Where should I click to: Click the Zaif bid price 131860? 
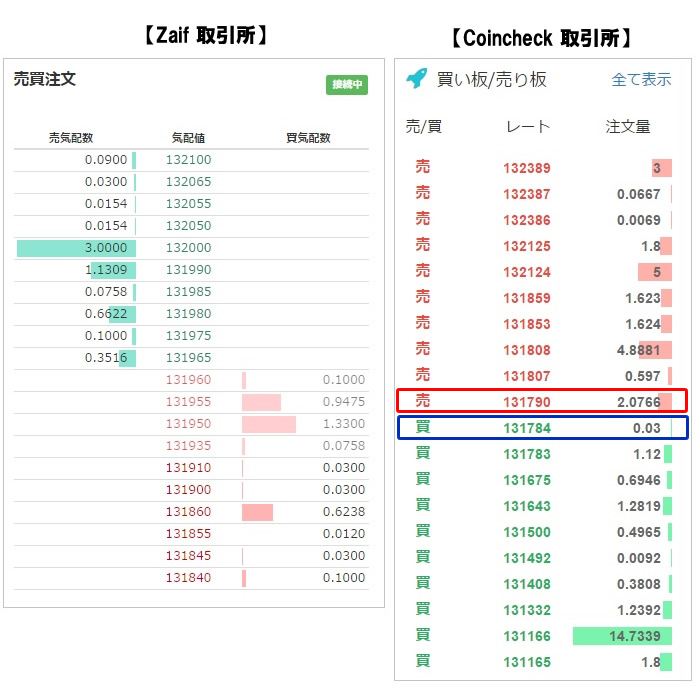pyautogui.click(x=188, y=512)
